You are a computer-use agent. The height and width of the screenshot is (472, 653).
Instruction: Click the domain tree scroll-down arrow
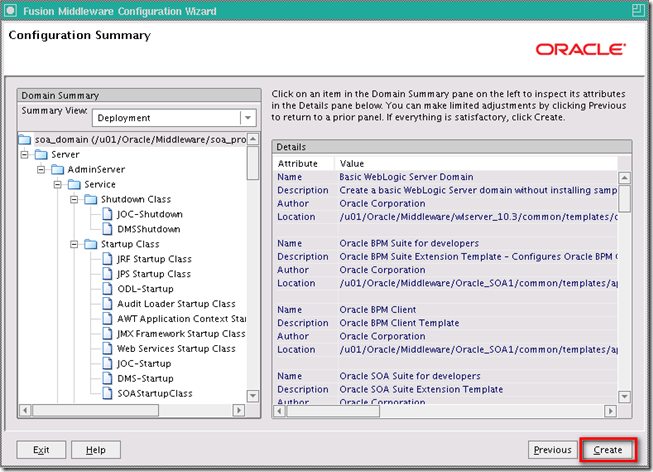pos(253,395)
